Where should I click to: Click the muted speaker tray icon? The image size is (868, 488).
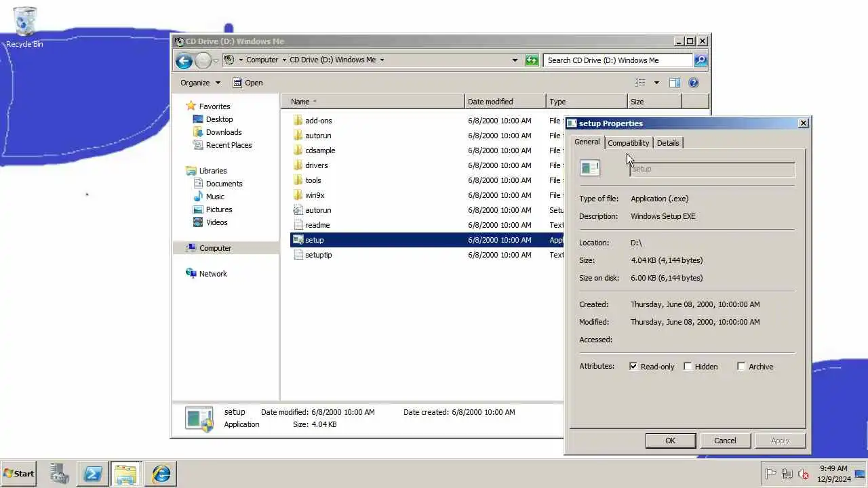click(x=804, y=474)
